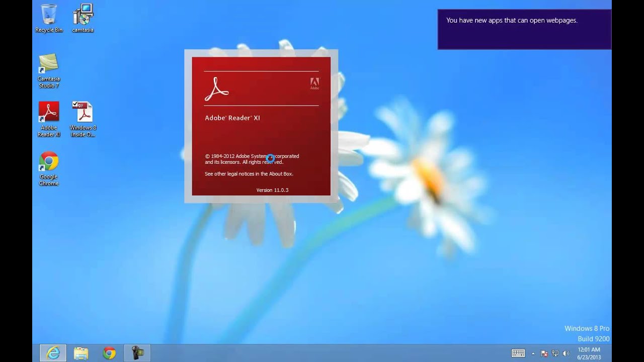Click the Adobe Reader XI splash title
This screenshot has height=362, width=644.
click(x=232, y=118)
